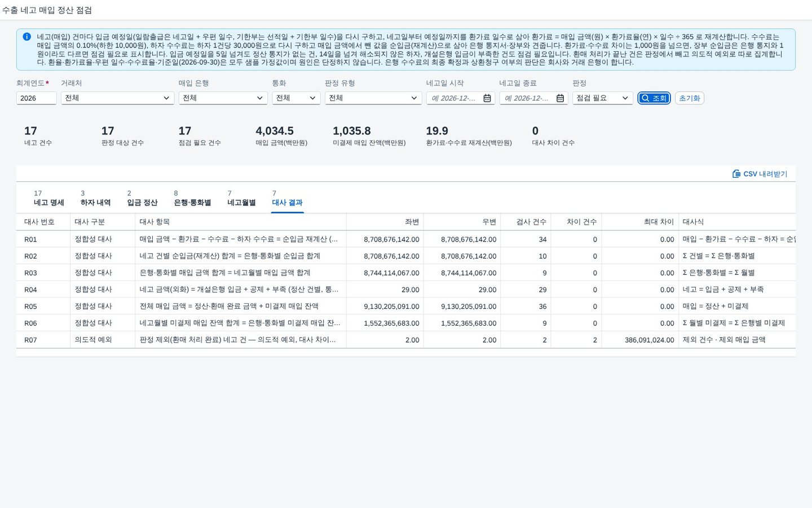Switch to the 하자 내역 tab

(95, 198)
